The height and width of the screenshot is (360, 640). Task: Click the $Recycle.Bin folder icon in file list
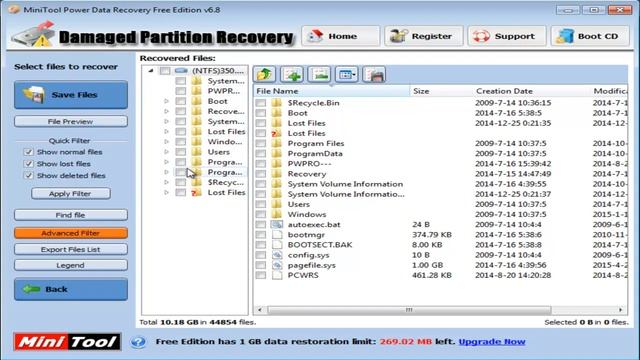pos(277,102)
